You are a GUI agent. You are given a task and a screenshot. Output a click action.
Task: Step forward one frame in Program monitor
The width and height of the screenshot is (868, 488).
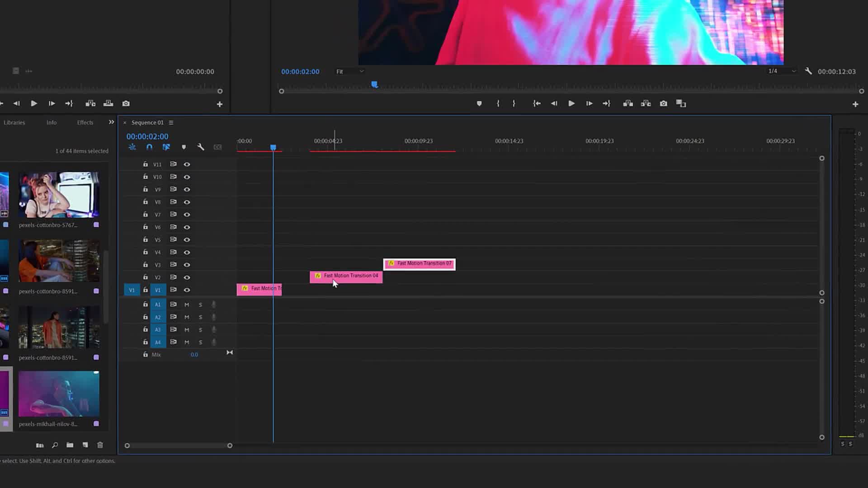coord(589,103)
